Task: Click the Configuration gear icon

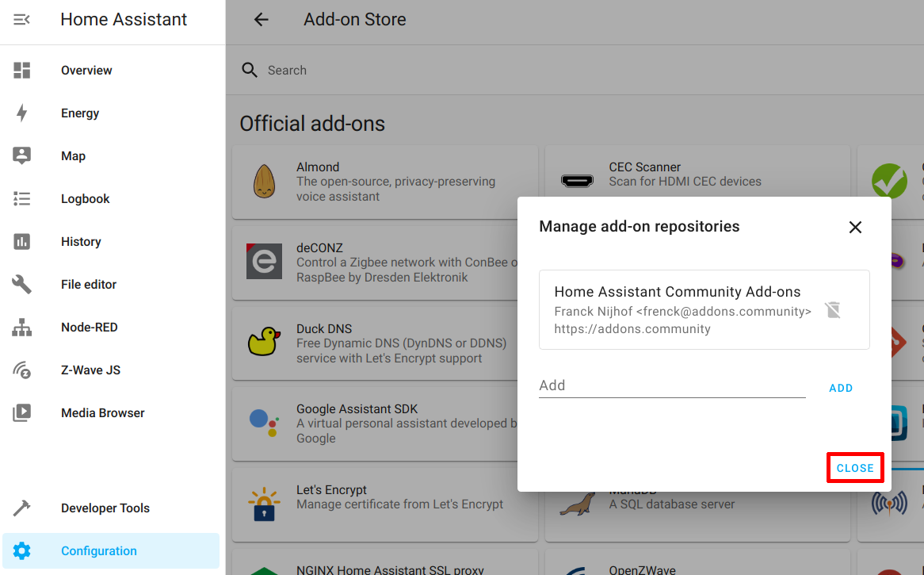Action: click(22, 551)
